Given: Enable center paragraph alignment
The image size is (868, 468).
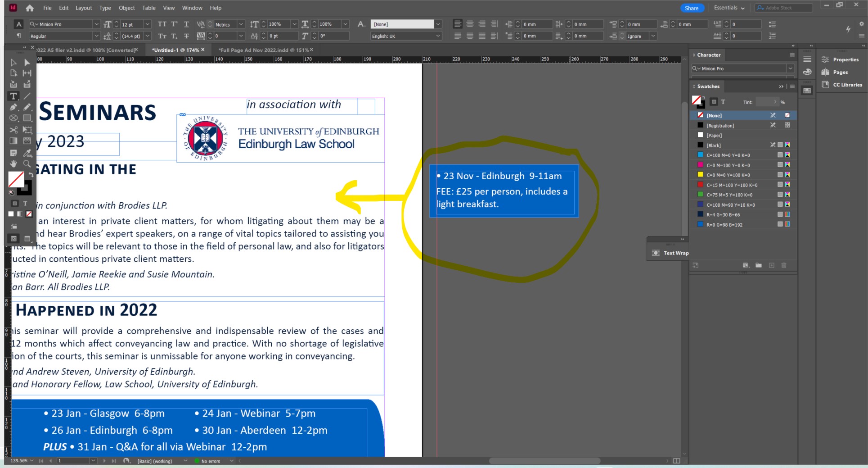Looking at the screenshot, I should [x=470, y=24].
